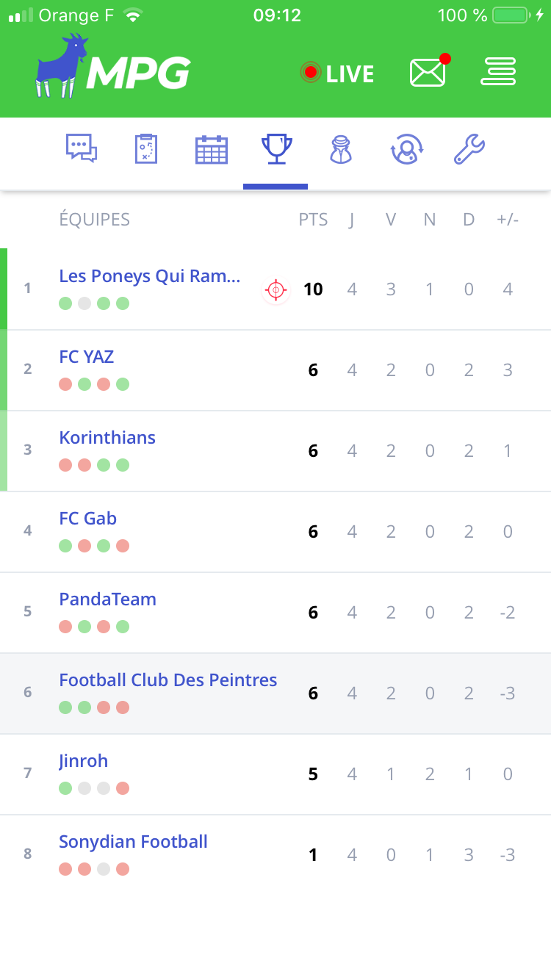Open the tactics clipboard icon

point(146,148)
